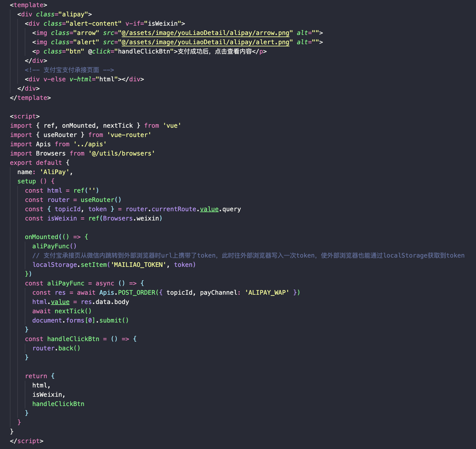
Task: Click the '@/utils/browsers' import path
Action: click(122, 153)
